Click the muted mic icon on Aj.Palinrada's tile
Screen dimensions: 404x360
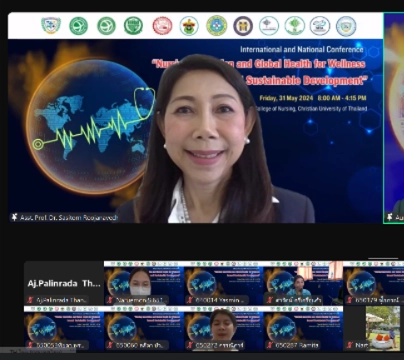click(x=30, y=300)
